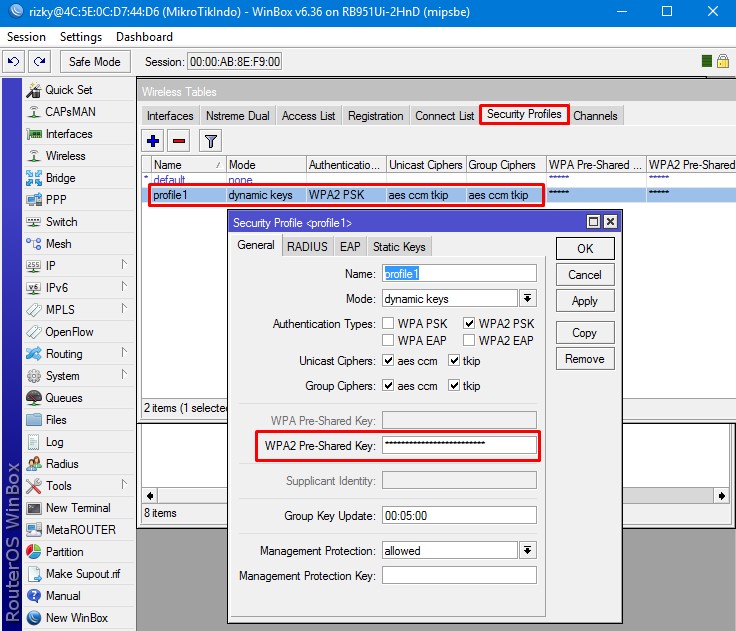Click the blue plus add icon

click(153, 141)
